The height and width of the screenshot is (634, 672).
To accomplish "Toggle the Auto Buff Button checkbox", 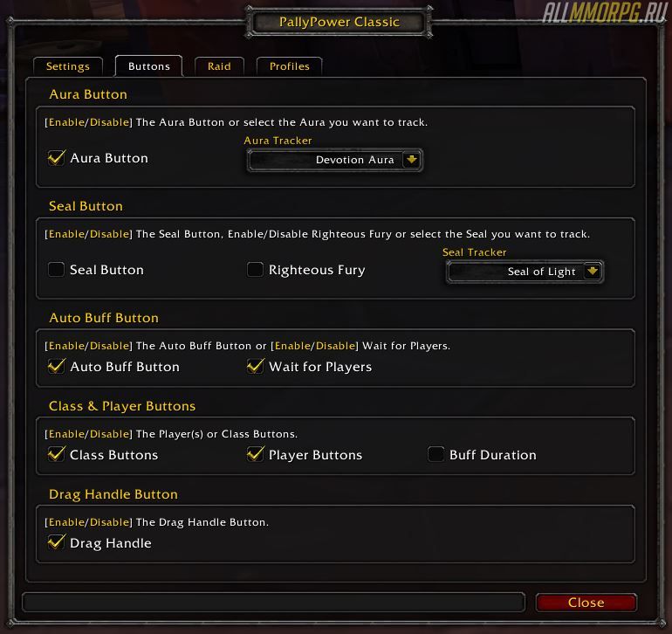I will point(57,366).
